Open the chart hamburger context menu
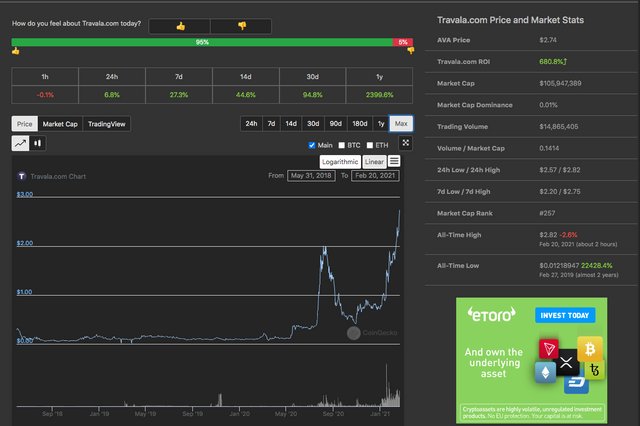 395,161
